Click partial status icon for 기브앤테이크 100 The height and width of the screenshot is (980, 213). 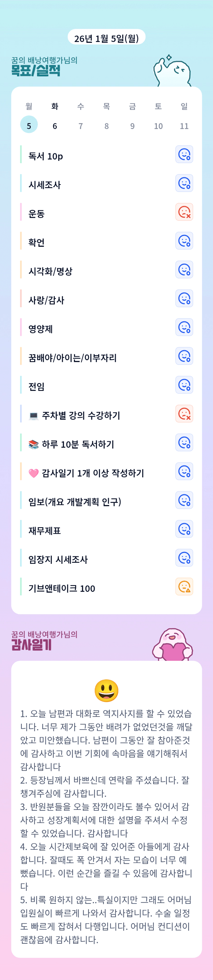184,587
